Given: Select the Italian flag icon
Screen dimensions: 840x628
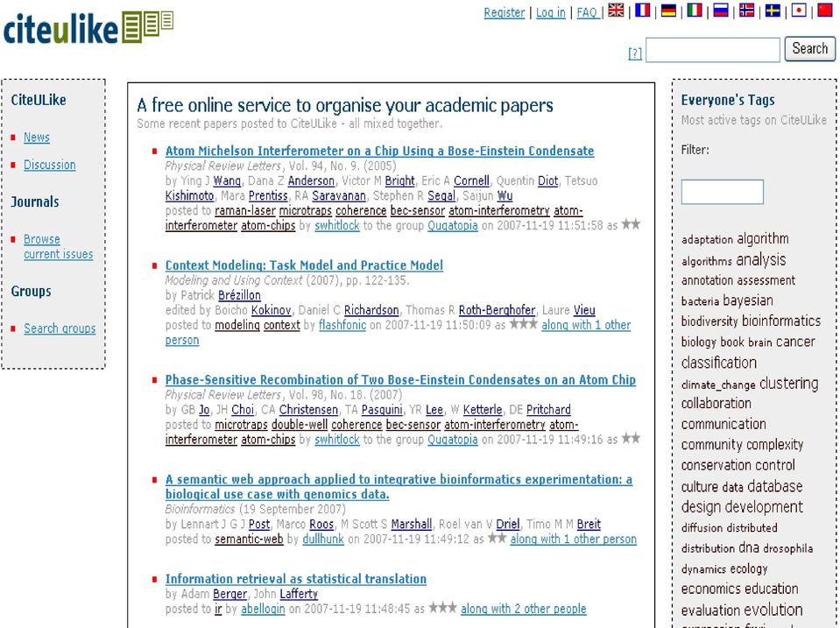Looking at the screenshot, I should point(695,11).
